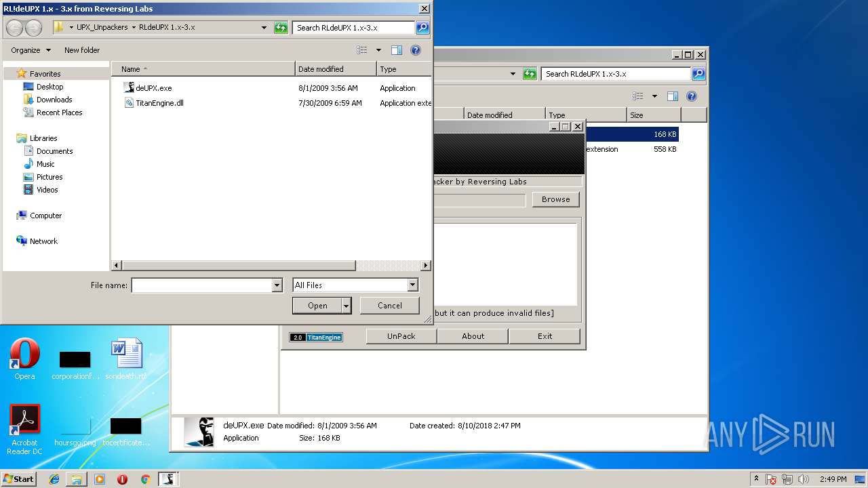Click the dialog search field
Screen dimensions: 868x488
pos(354,28)
